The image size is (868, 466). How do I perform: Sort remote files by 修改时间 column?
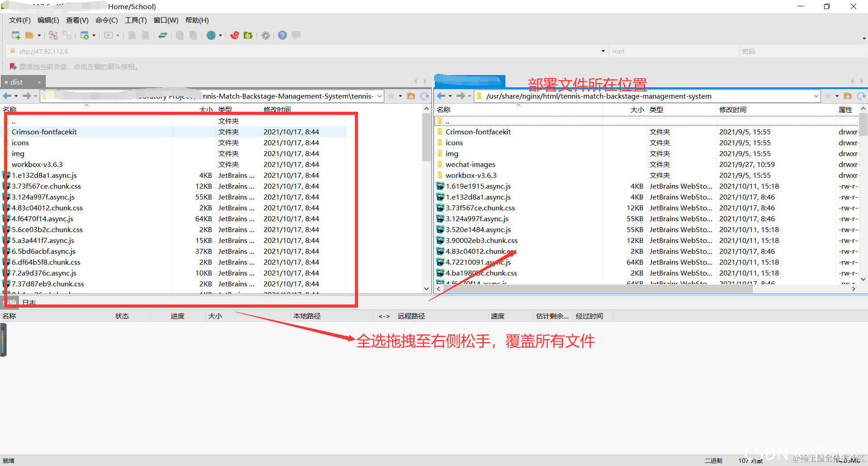[776, 110]
